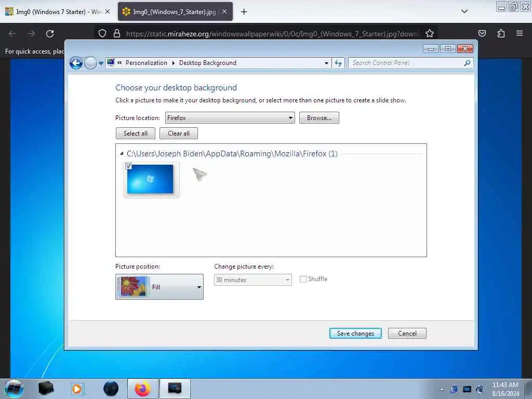532x399 pixels.
Task: Switch to the Img0 (Windows 7 Starter) wiki tab
Action: 58,12
